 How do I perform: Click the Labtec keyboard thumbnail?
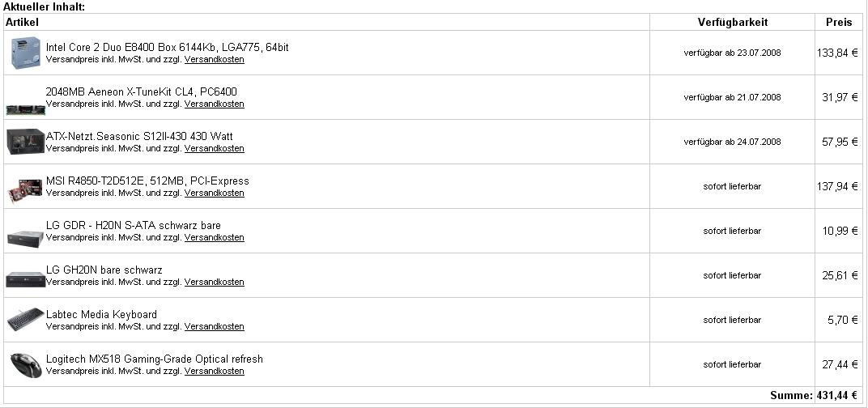pos(26,320)
